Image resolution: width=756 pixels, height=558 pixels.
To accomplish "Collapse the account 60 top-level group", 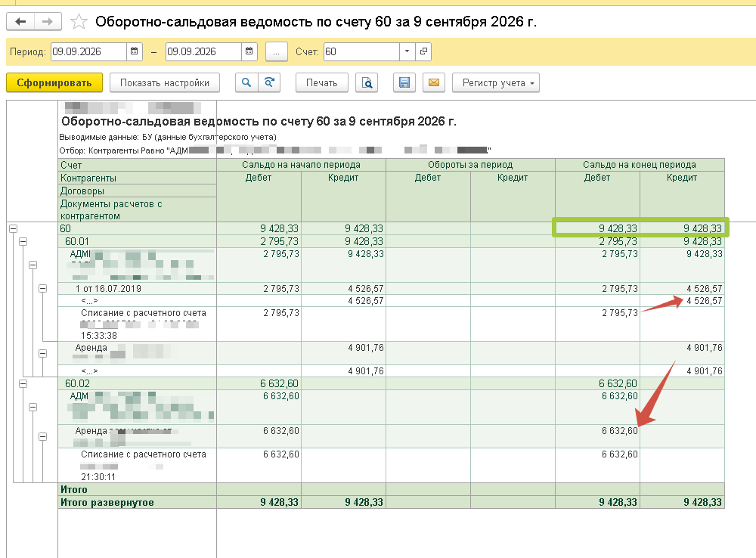I will [x=13, y=228].
